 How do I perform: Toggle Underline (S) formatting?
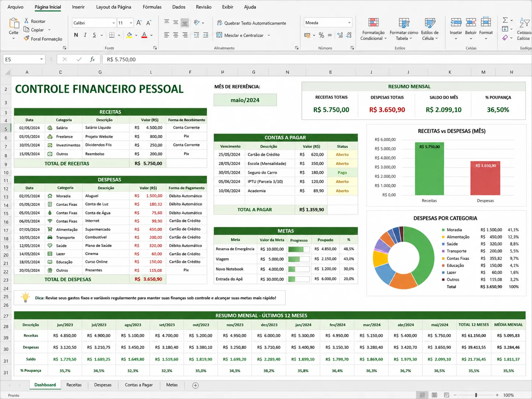click(94, 35)
